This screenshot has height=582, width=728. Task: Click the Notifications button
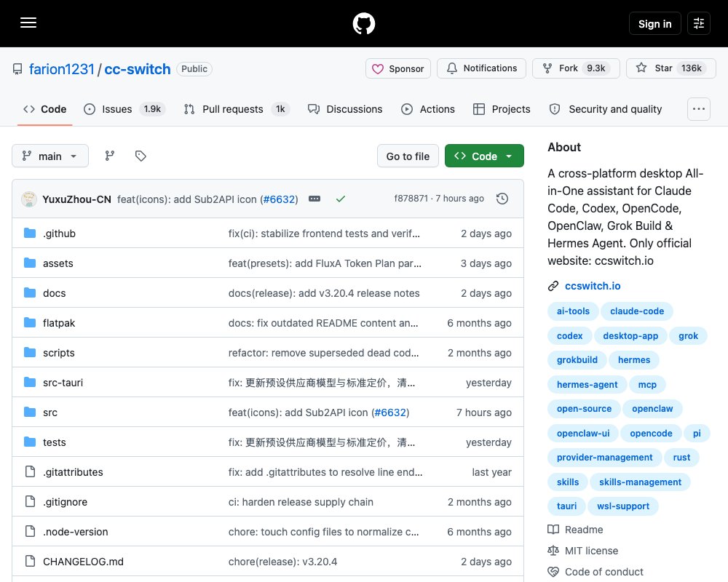click(x=481, y=68)
